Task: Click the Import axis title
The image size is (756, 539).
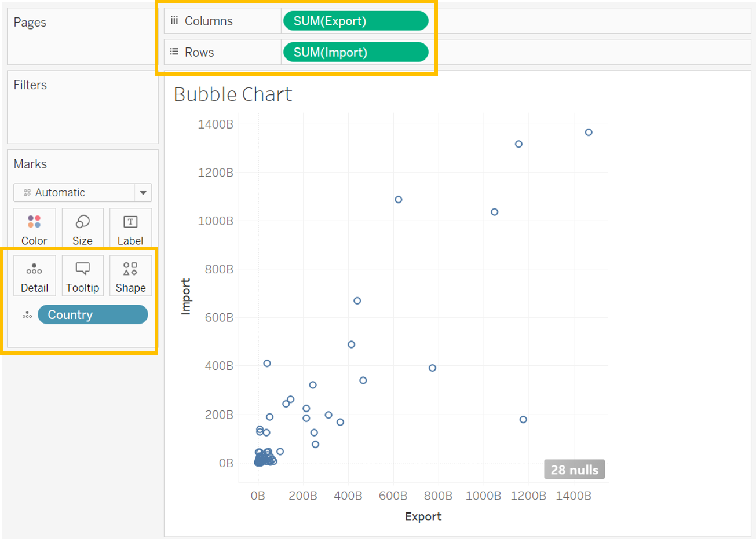Action: [186, 296]
